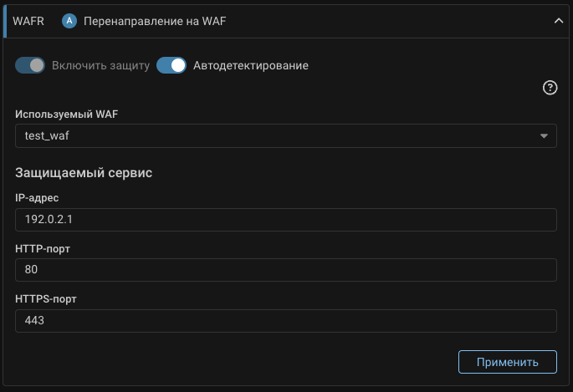The height and width of the screenshot is (392, 573).
Task: Click the arrow of the test_waf combo box
Action: pos(544,135)
